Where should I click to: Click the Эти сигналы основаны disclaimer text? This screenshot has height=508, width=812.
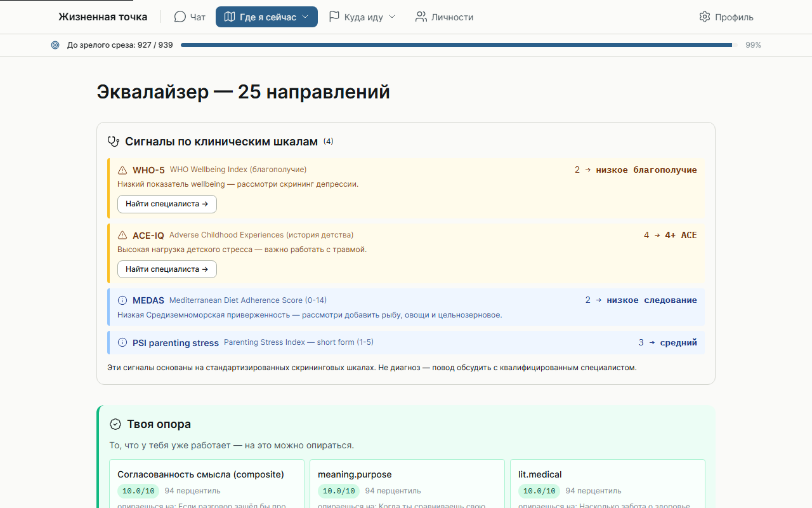[x=372, y=368]
